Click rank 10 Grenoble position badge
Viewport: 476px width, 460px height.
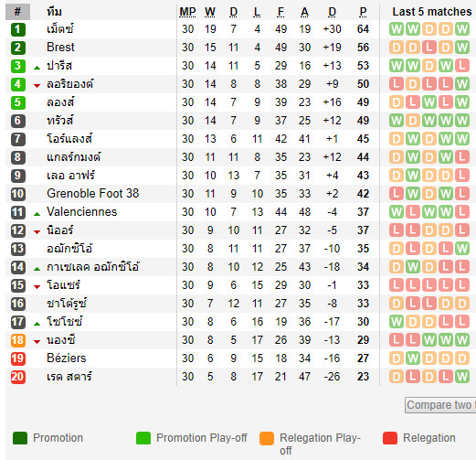coord(18,194)
